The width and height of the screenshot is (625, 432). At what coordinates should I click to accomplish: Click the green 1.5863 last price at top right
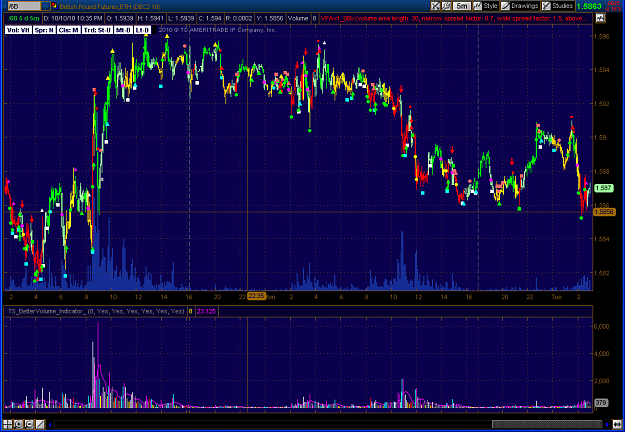(589, 6)
